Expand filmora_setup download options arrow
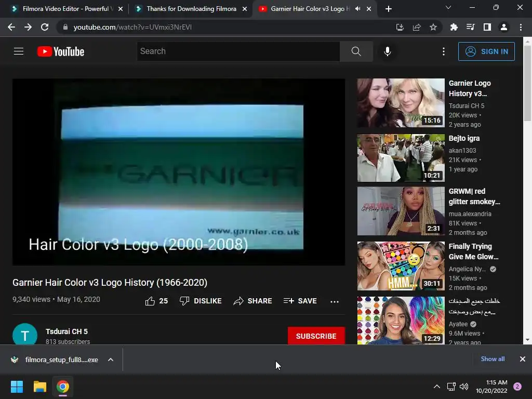 [111, 360]
